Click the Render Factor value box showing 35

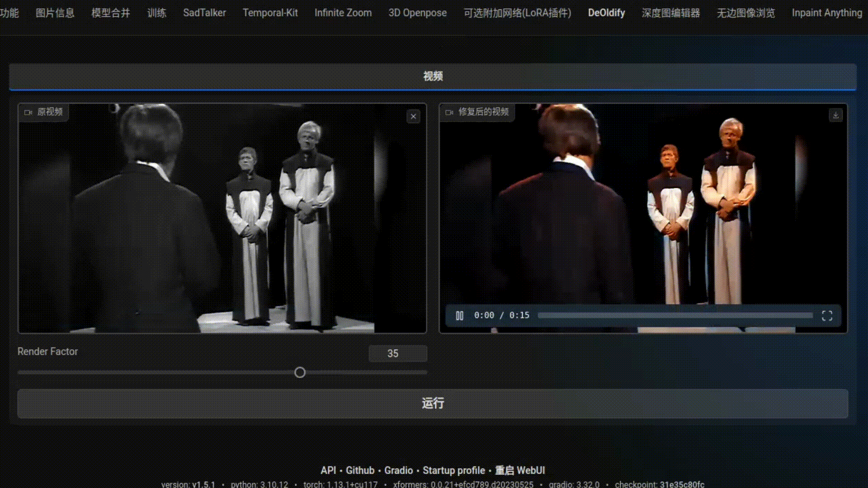[x=398, y=354]
